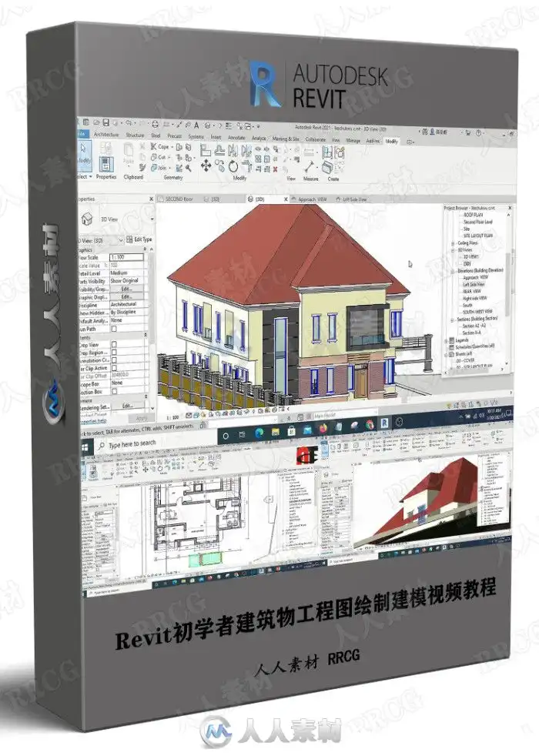Toggle the Annotation Crop checkbox
Viewport: 539px width, 756px height.
pyautogui.click(x=114, y=360)
